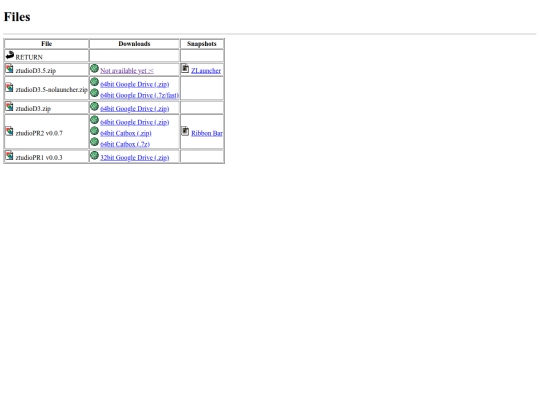This screenshot has height=405, width=540.
Task: Click the ztudioD3.5-nolauncher.zip file name
Action: click(52, 90)
